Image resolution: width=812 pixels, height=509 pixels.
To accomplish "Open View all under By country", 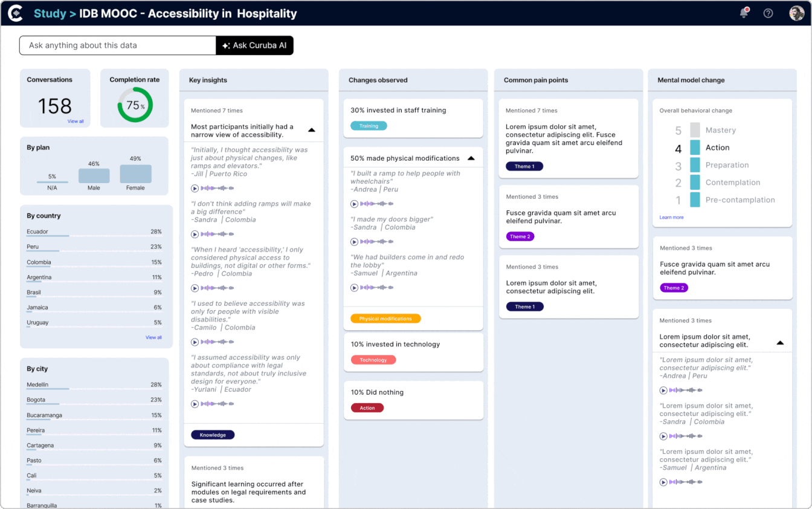I will click(153, 337).
